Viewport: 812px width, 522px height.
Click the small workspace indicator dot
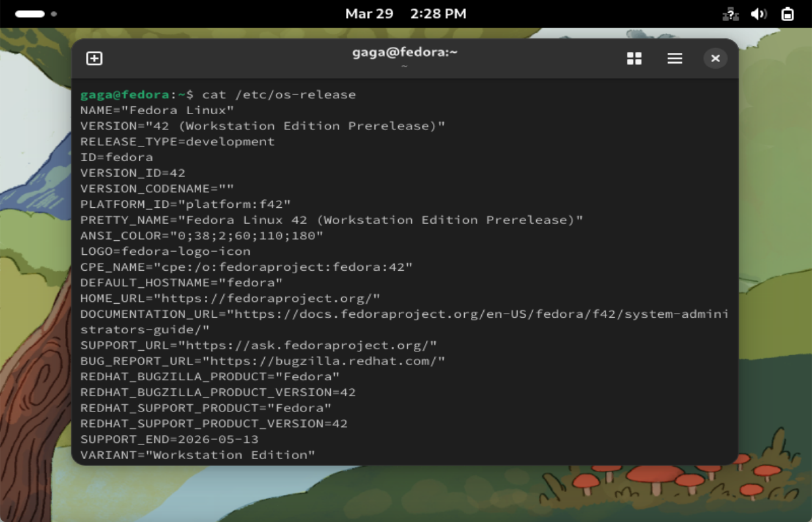pos(54,14)
